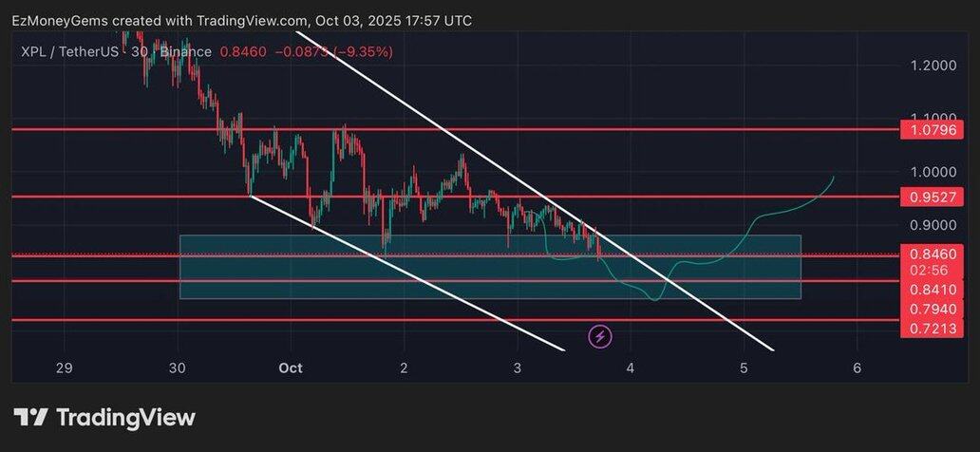
Task: Click the 6 date on time axis
Action: (x=857, y=367)
